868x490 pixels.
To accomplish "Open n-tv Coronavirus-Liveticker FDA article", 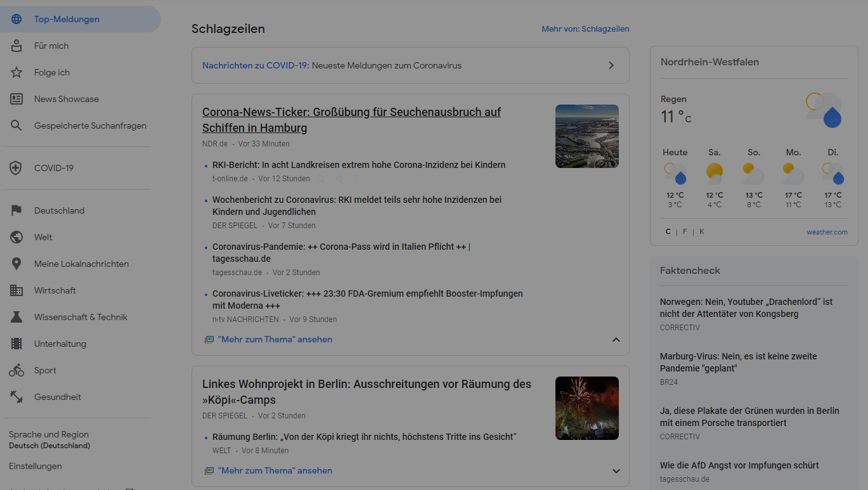I will 368,300.
